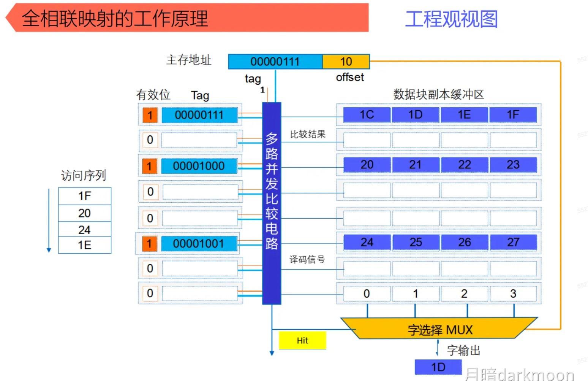Screen dimensions: 588x381
Task: Click the 多路并发比较电路 vertical block
Action: [x=272, y=203]
